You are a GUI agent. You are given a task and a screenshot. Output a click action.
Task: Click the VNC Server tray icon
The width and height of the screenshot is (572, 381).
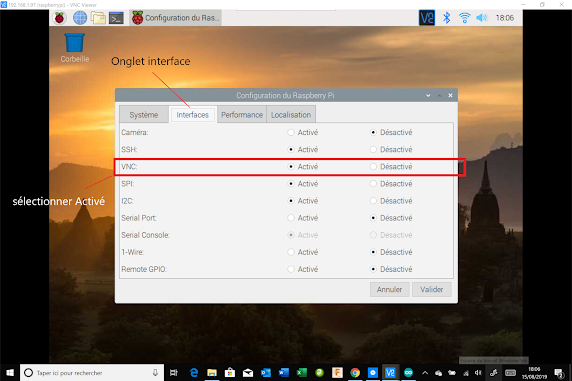427,18
